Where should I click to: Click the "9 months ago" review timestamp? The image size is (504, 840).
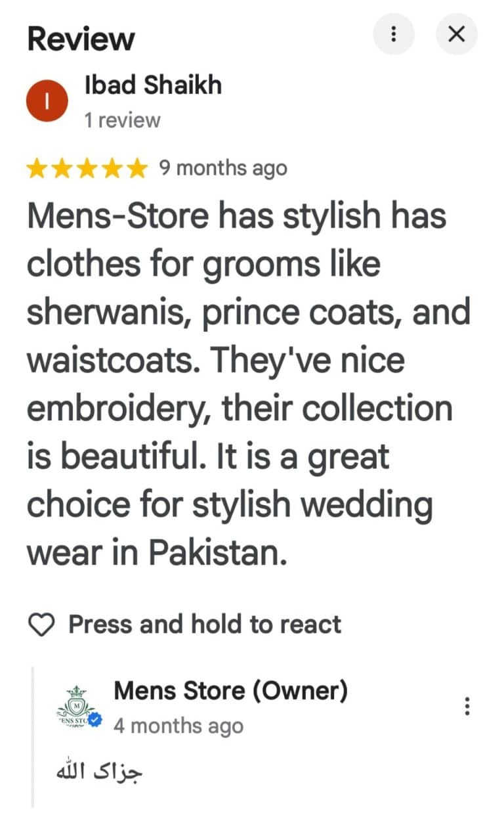point(223,168)
